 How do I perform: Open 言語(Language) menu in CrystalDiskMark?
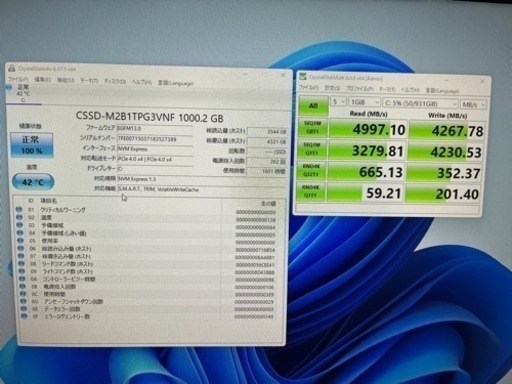(x=442, y=91)
